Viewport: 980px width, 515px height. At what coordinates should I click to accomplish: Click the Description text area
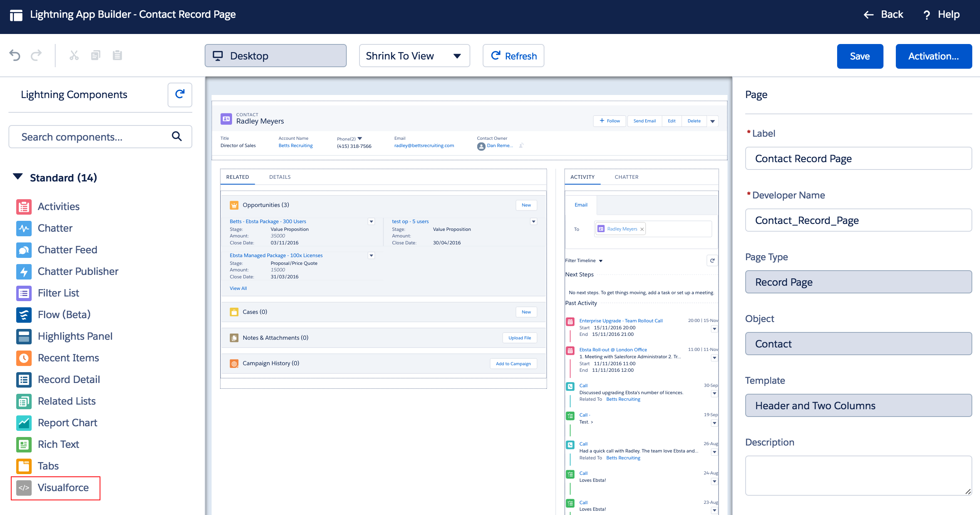[858, 475]
